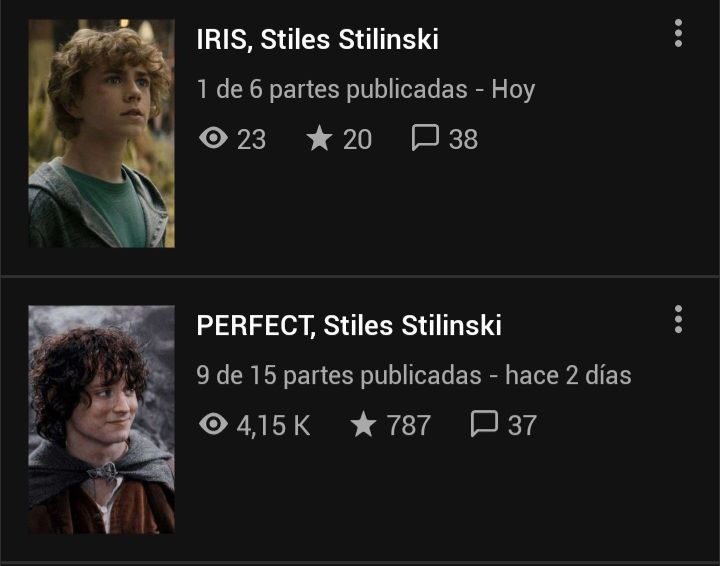Click the 4,15 K views count
The height and width of the screenshot is (566, 720).
click(x=274, y=426)
